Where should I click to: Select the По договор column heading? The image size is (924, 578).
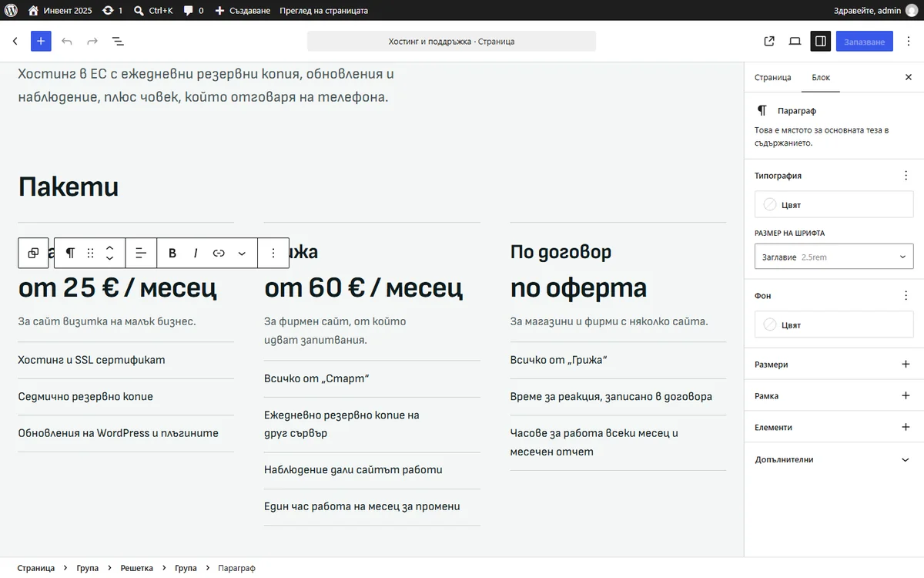[x=561, y=251]
